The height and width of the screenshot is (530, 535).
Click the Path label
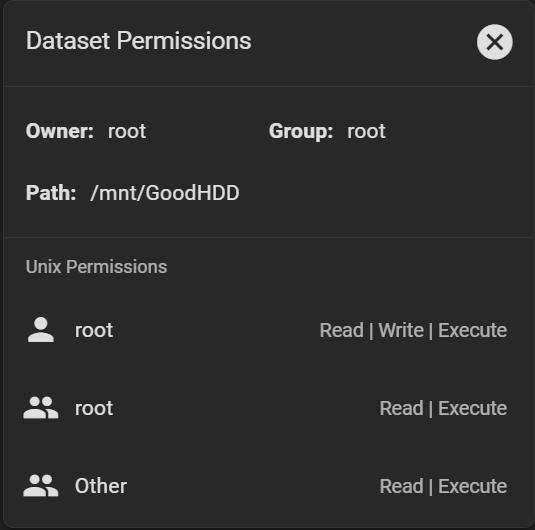coord(51,193)
